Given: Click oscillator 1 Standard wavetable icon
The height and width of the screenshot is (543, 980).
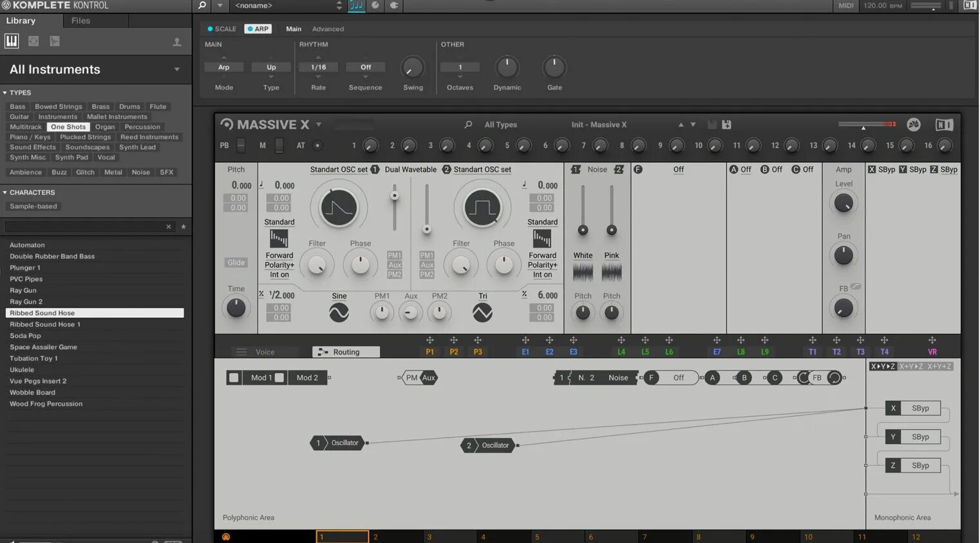Looking at the screenshot, I should coord(279,239).
